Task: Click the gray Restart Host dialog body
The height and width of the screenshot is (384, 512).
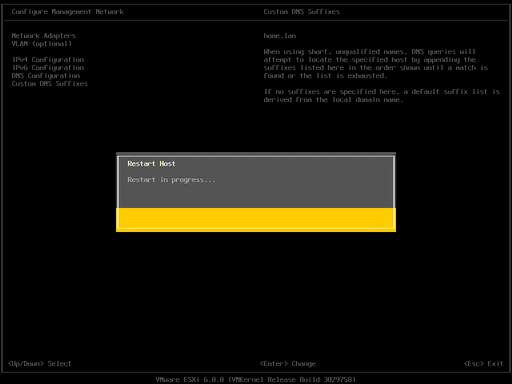Action: coord(256,182)
